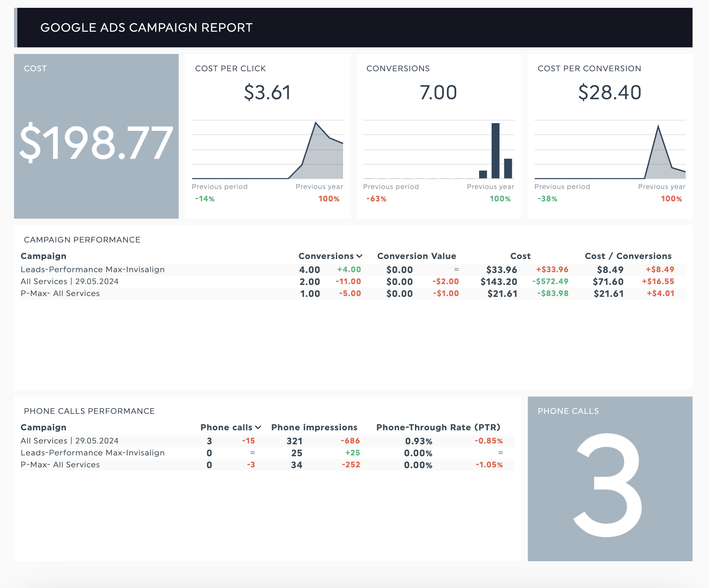Viewport: 709px width, 588px height.
Task: Sort by the Conversions column chevron
Action: click(359, 256)
